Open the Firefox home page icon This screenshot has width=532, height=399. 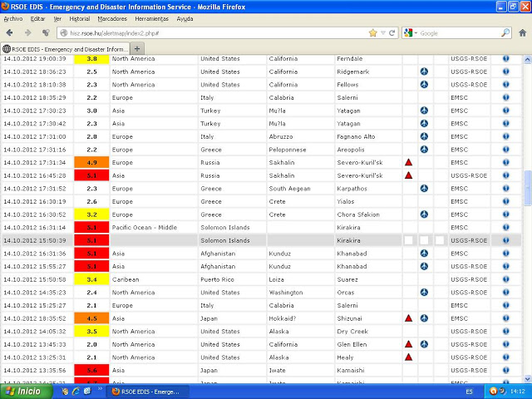523,33
